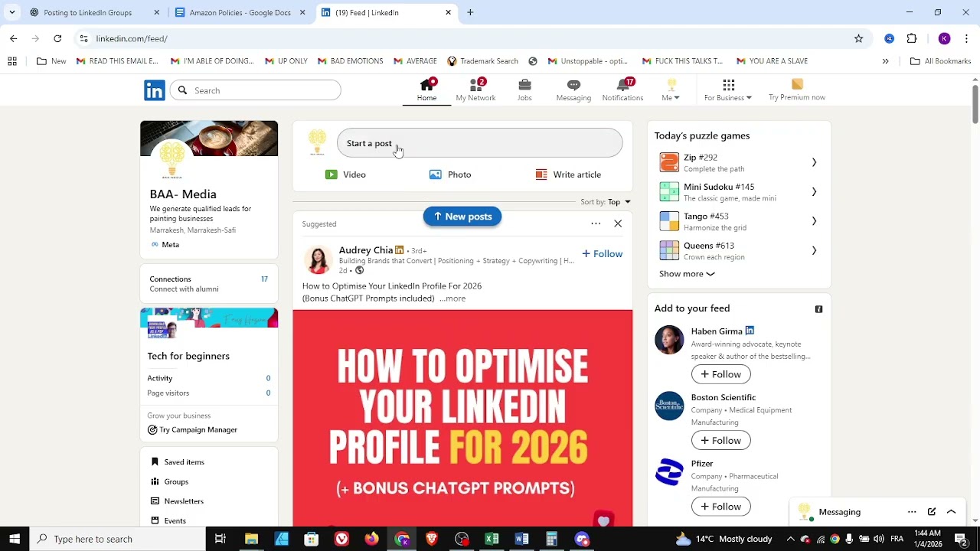Click the LinkedIn logo
The image size is (980, 551).
click(155, 90)
